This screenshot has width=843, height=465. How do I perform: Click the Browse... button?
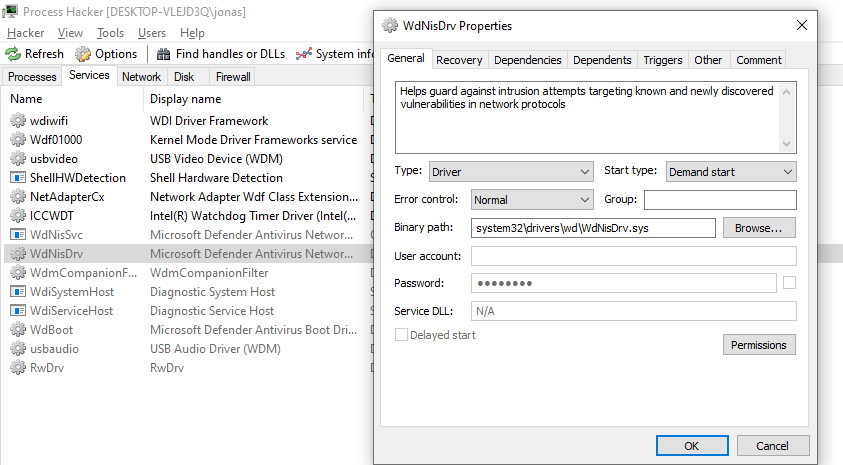point(759,228)
